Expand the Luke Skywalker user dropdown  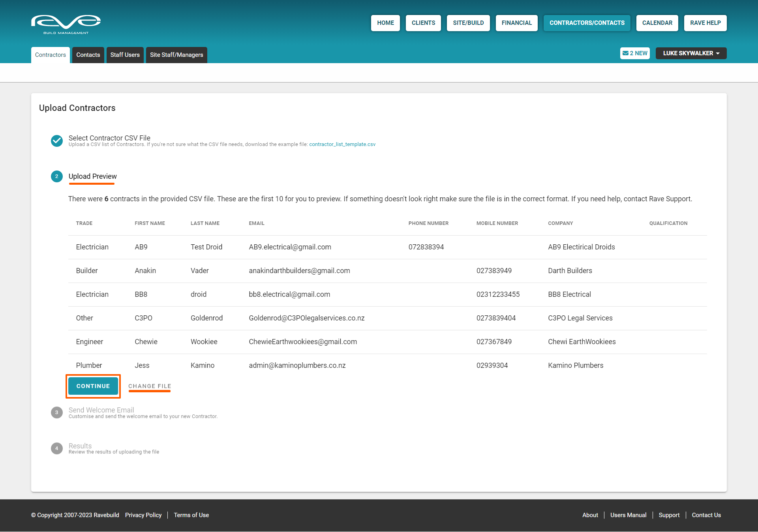click(691, 53)
